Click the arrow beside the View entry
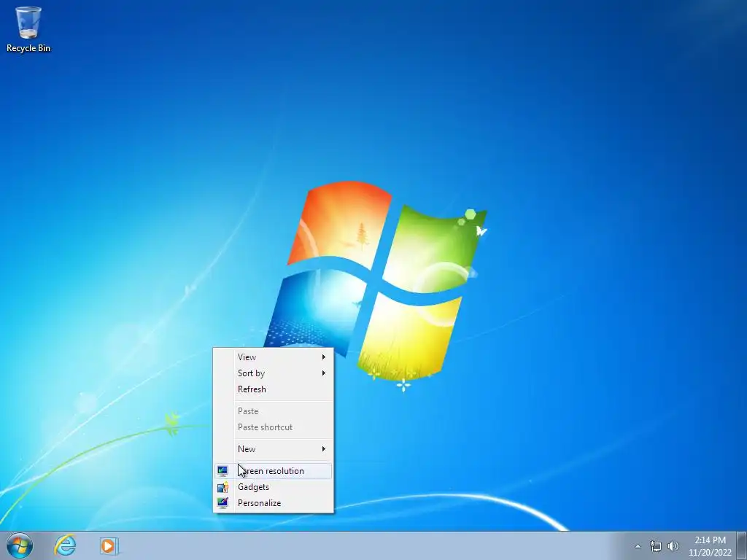The height and width of the screenshot is (560, 747). tap(323, 357)
